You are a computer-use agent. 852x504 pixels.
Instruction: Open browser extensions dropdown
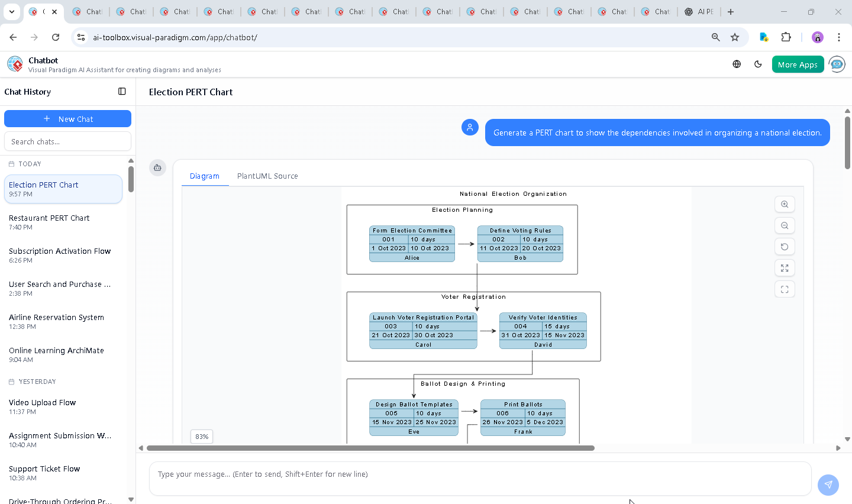coord(786,37)
